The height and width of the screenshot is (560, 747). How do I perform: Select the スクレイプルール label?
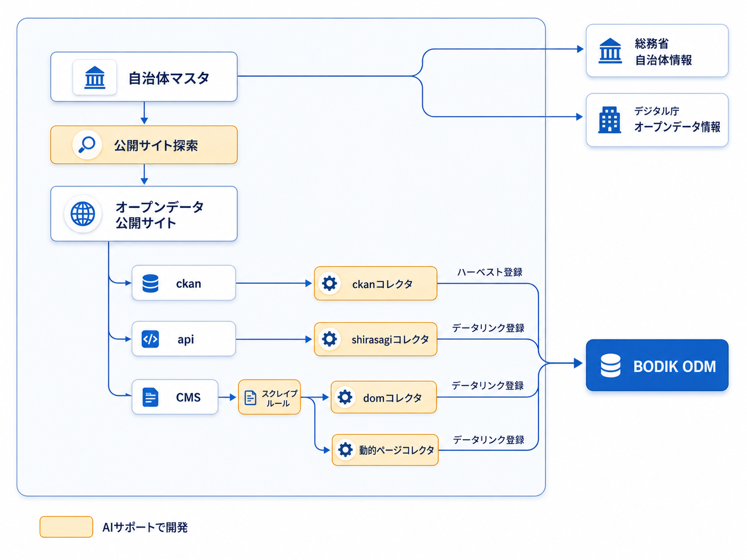279,398
